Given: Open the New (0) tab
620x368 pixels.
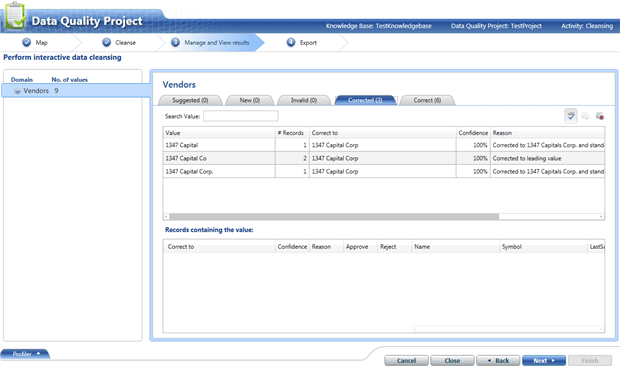Looking at the screenshot, I should click(x=250, y=100).
